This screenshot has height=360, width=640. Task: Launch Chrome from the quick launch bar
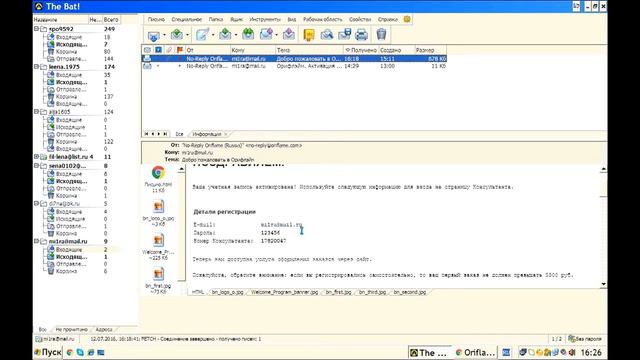coord(70,352)
